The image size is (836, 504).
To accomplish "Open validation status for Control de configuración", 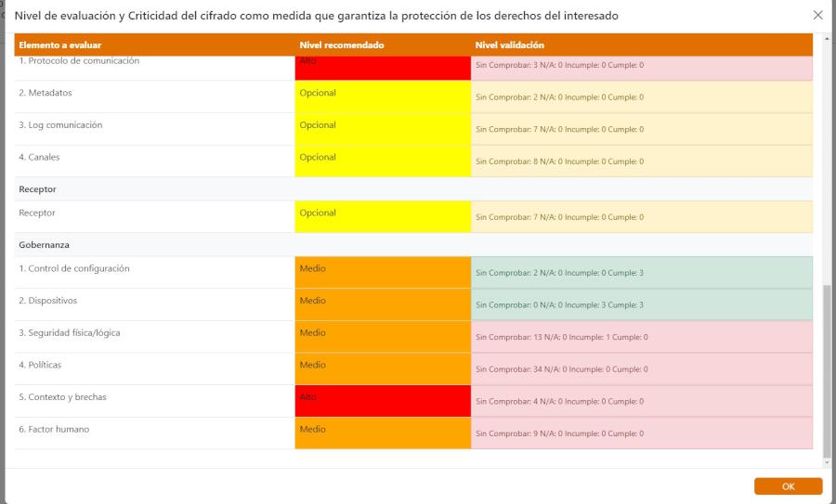I will 642,273.
